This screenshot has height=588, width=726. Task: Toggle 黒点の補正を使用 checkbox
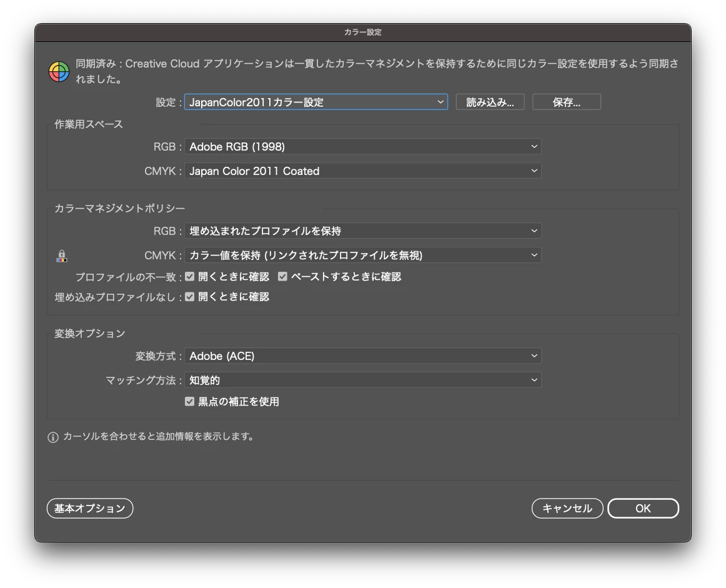click(189, 401)
